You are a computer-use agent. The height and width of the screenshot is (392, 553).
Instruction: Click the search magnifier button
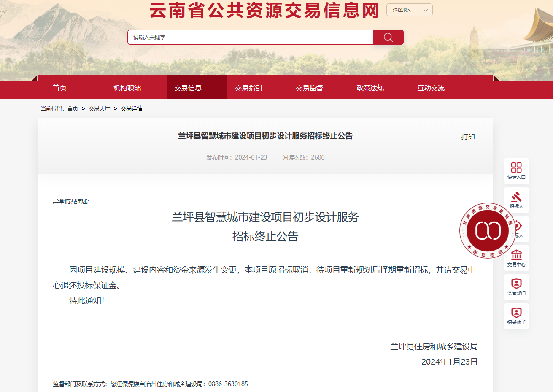pos(388,37)
